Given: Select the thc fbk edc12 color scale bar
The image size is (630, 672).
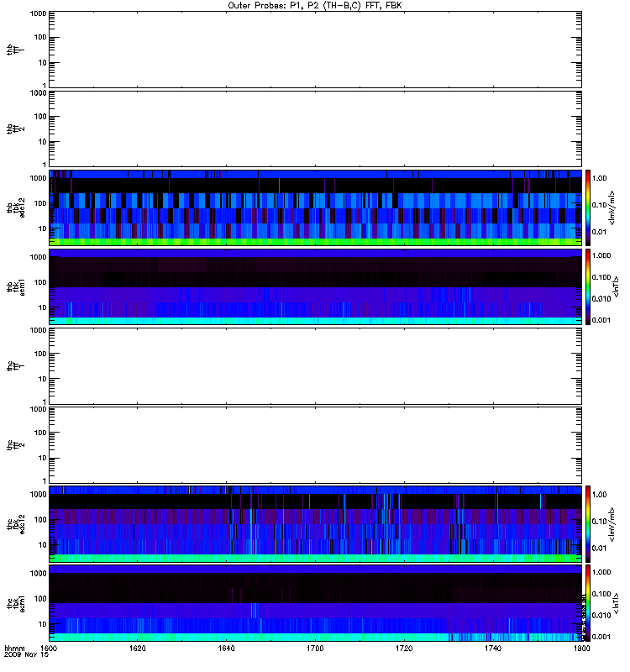Looking at the screenshot, I should (588, 523).
